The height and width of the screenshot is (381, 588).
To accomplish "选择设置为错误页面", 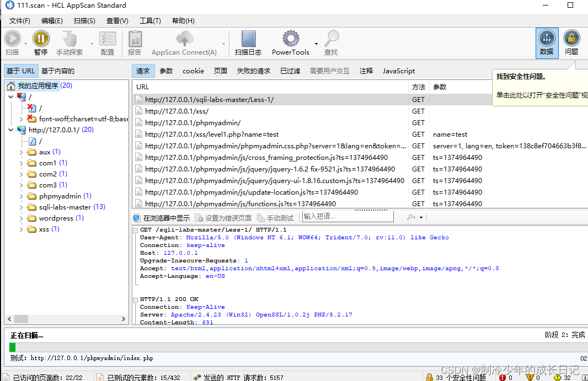I will pos(223,217).
